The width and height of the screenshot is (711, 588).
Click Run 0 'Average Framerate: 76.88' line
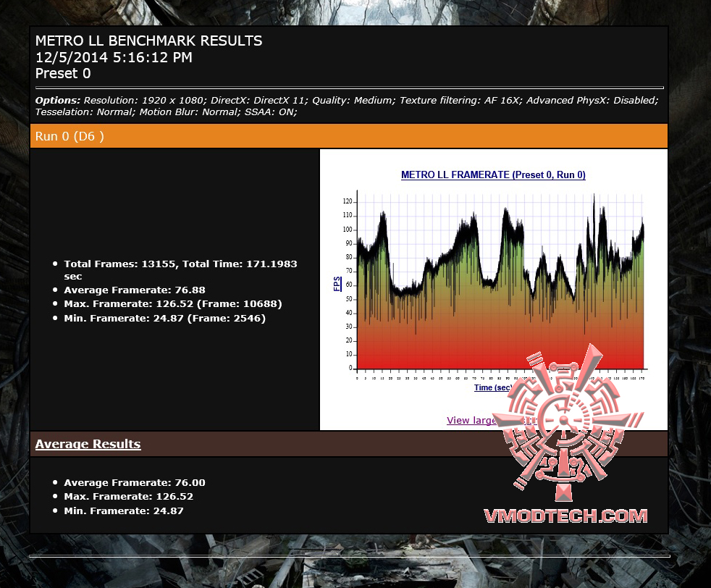135,290
